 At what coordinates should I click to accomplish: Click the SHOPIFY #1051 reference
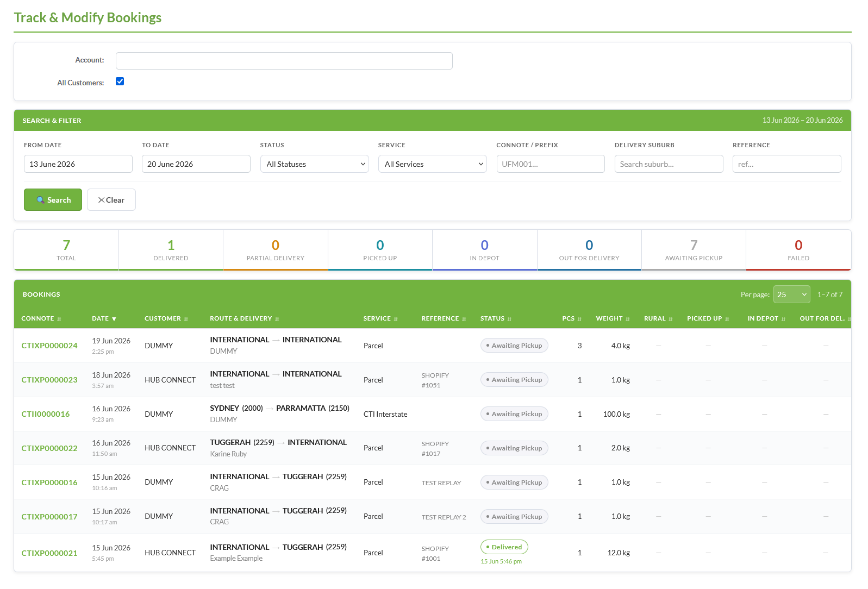[435, 380]
